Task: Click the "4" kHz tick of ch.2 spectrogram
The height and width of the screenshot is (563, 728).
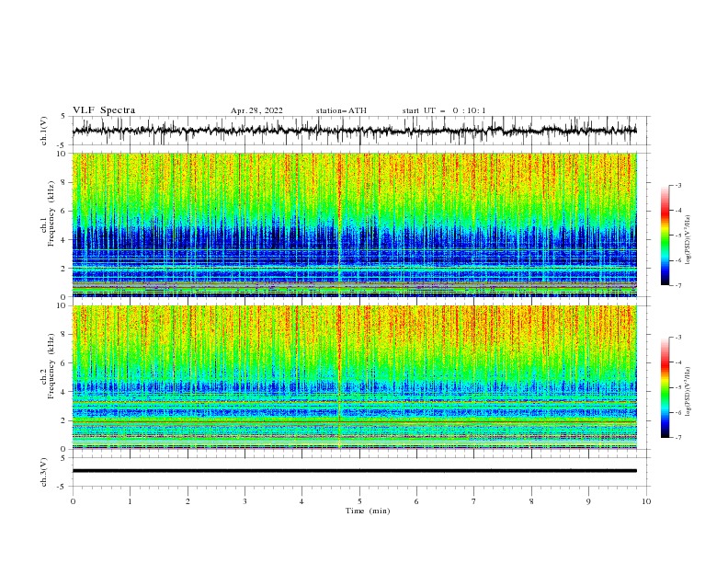Action: coord(63,392)
